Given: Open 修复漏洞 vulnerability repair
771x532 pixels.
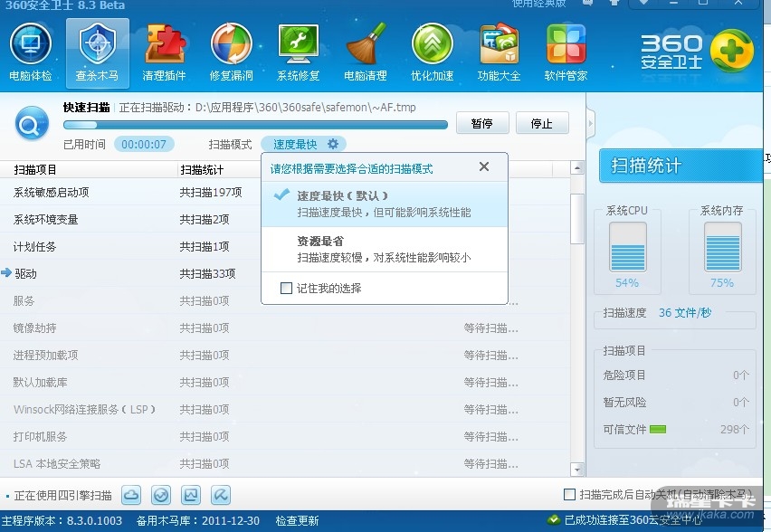Looking at the screenshot, I should coord(231,52).
